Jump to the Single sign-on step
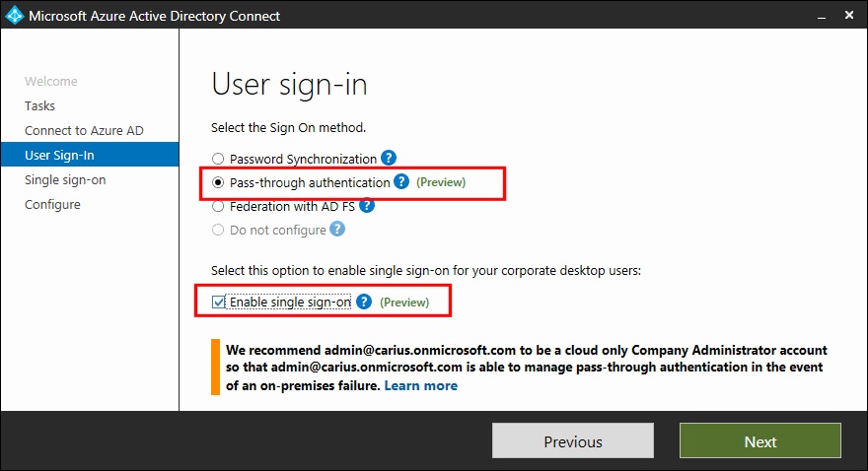The image size is (868, 471). [65, 180]
